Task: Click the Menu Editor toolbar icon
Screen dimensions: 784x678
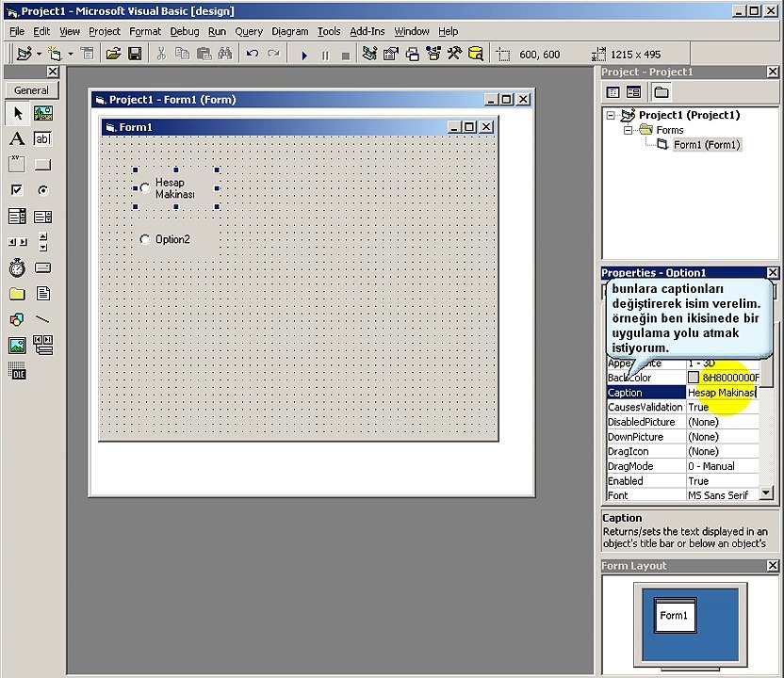Action: (x=88, y=54)
